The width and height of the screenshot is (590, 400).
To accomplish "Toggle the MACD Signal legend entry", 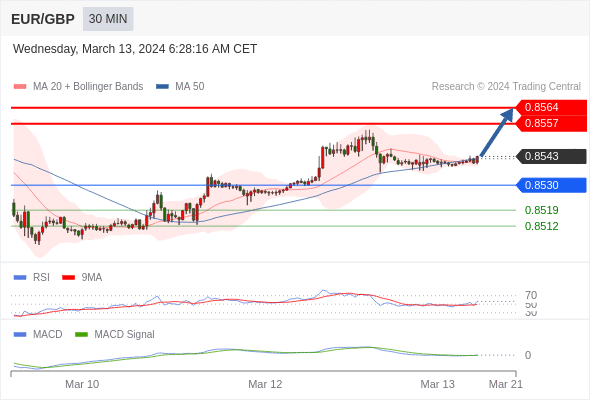I will [x=115, y=334].
